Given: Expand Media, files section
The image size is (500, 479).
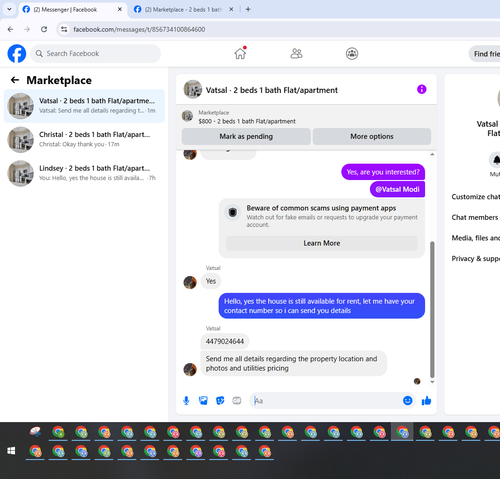Looking at the screenshot, I should 476,238.
